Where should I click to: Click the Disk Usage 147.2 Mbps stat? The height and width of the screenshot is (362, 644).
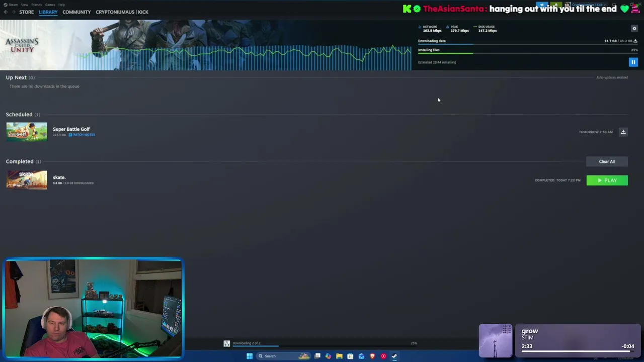click(486, 29)
